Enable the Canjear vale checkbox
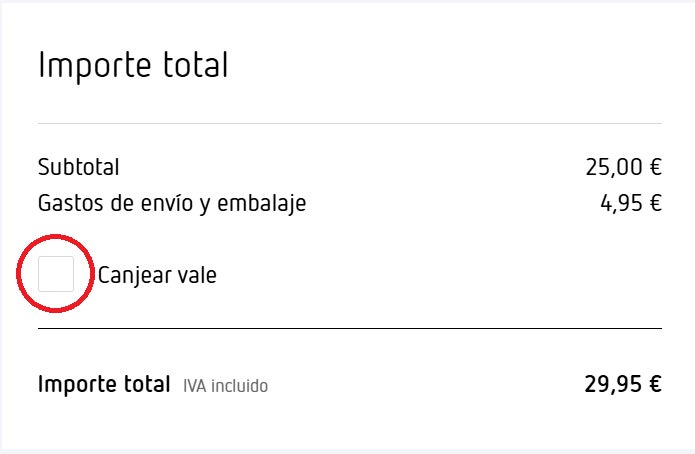Image resolution: width=695 pixels, height=454 pixels. click(x=56, y=274)
